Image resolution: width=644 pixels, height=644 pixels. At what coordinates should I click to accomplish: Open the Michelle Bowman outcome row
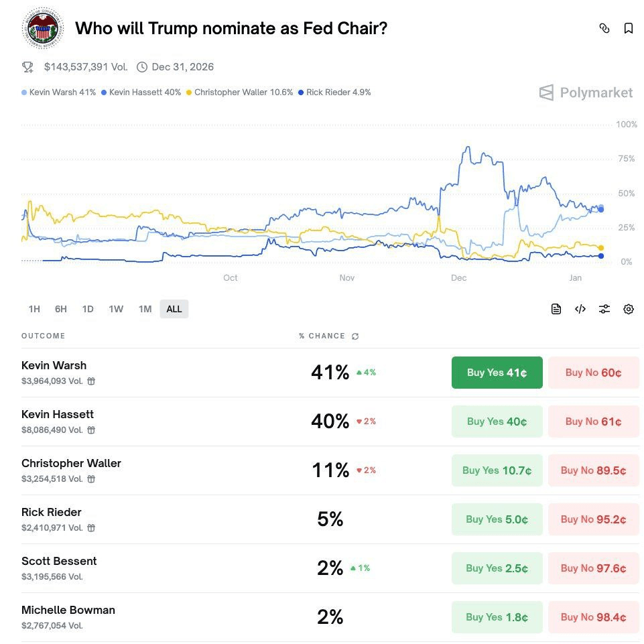[x=68, y=610]
